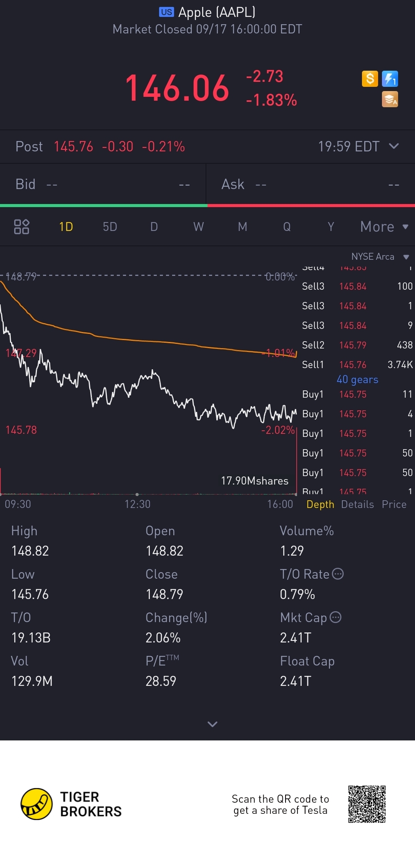Tap the Scan the QR code text
This screenshot has width=415, height=868.
click(281, 804)
